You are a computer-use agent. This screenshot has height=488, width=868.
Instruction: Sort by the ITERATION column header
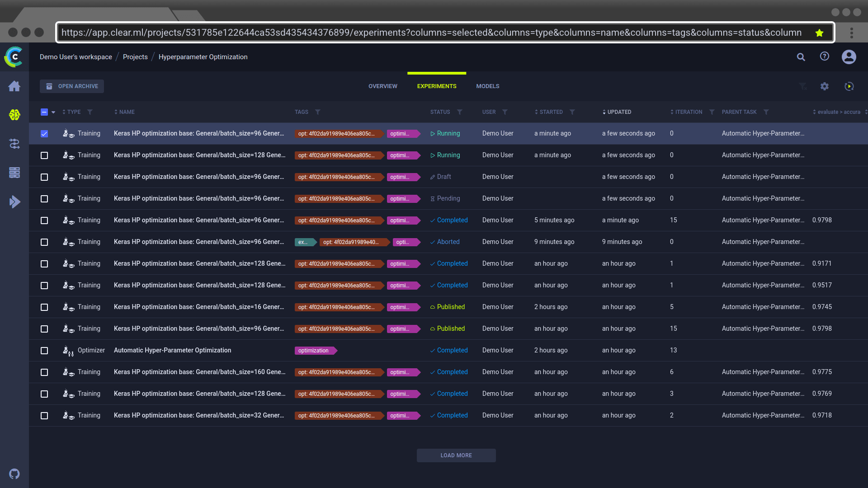pyautogui.click(x=686, y=112)
